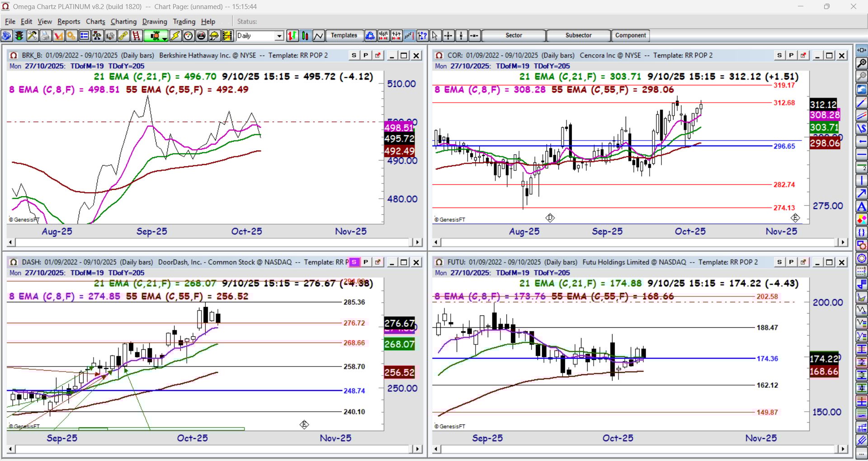Select the dollar sign price tool

(x=862, y=128)
